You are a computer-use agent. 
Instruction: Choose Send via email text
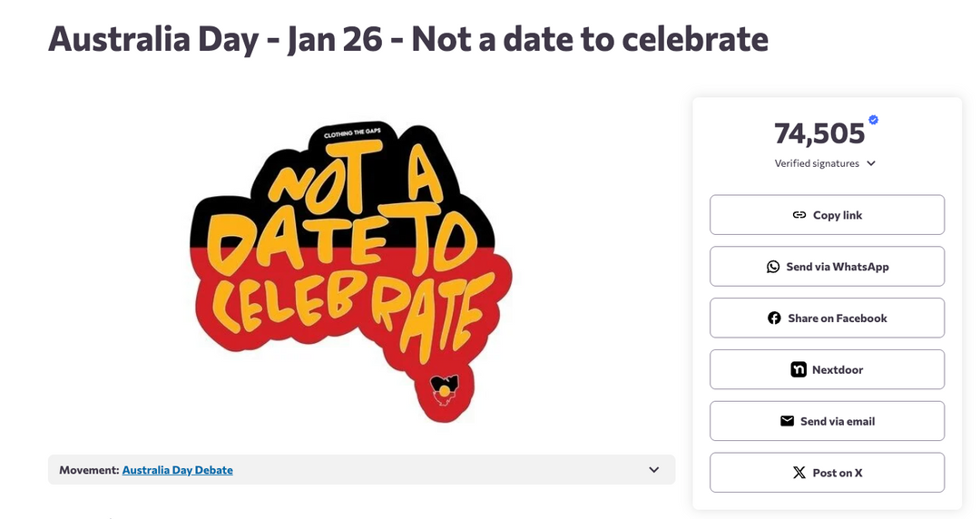tap(838, 421)
